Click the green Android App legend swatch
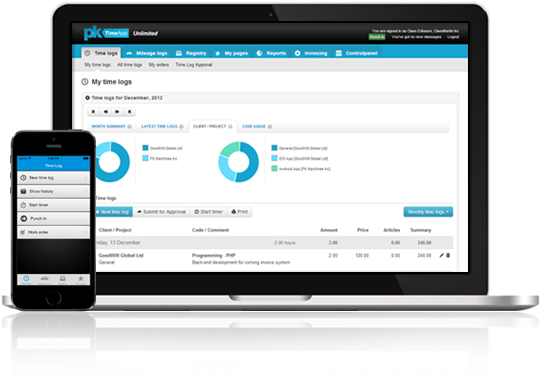Image resolution: width=540 pixels, height=378 pixels. 274,169
